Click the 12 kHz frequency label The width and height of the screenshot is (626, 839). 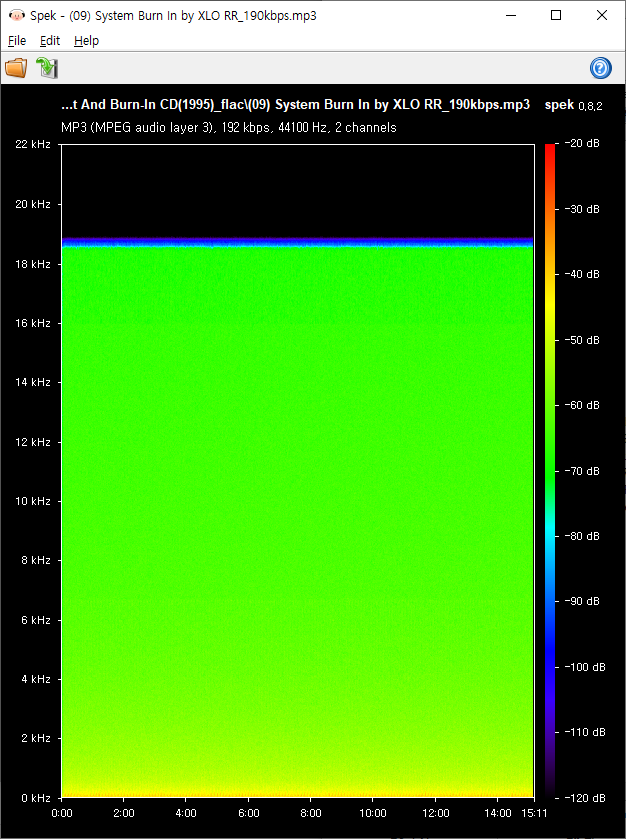33,442
